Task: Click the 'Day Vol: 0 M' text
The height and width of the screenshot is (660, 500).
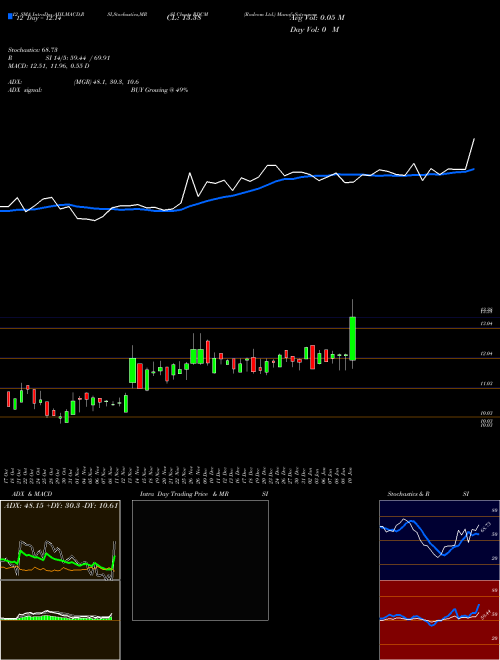Action: 314,30
